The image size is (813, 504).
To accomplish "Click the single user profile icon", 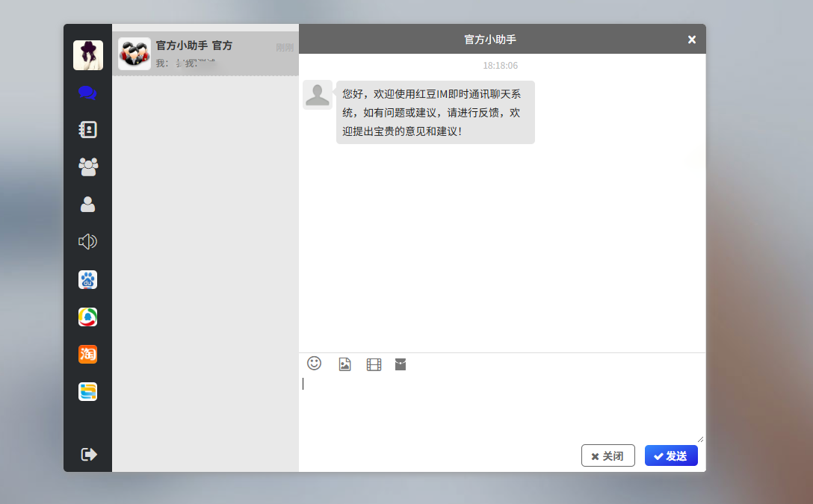I will click(87, 204).
